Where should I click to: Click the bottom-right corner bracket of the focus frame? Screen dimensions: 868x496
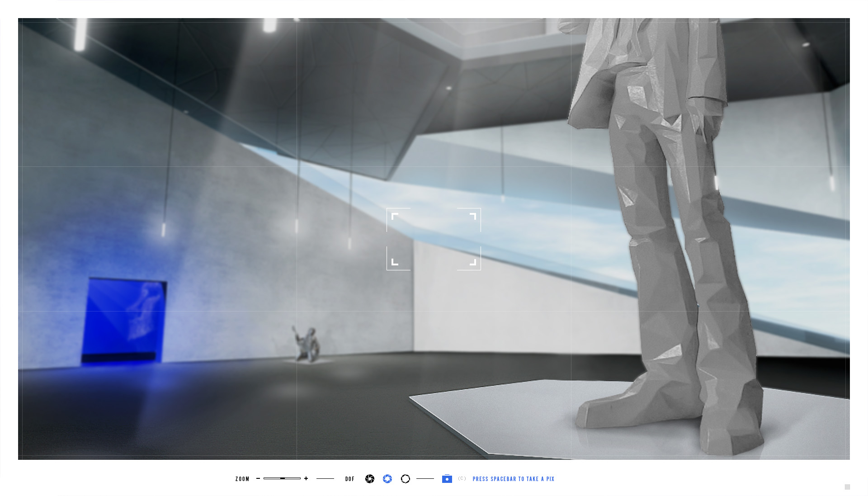473,262
